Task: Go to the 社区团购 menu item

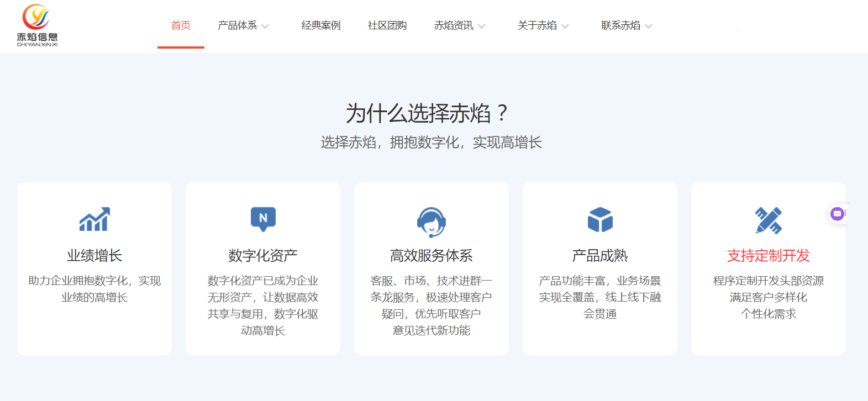Action: (387, 25)
